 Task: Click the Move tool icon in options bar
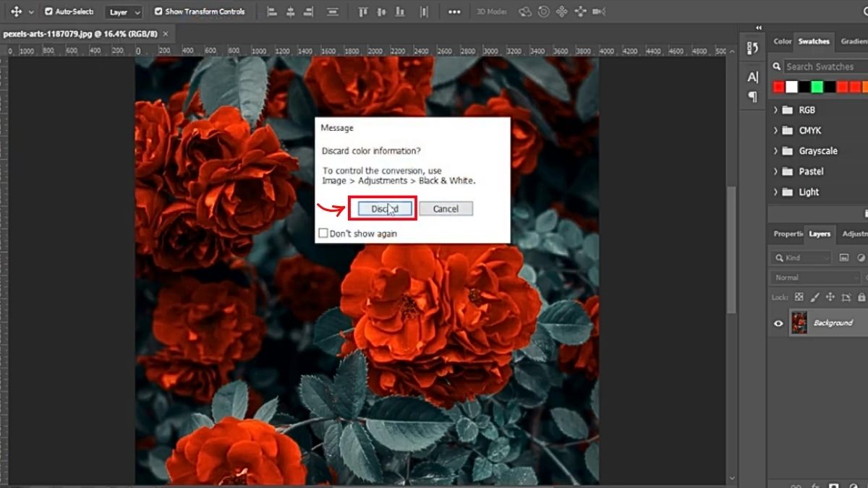16,12
